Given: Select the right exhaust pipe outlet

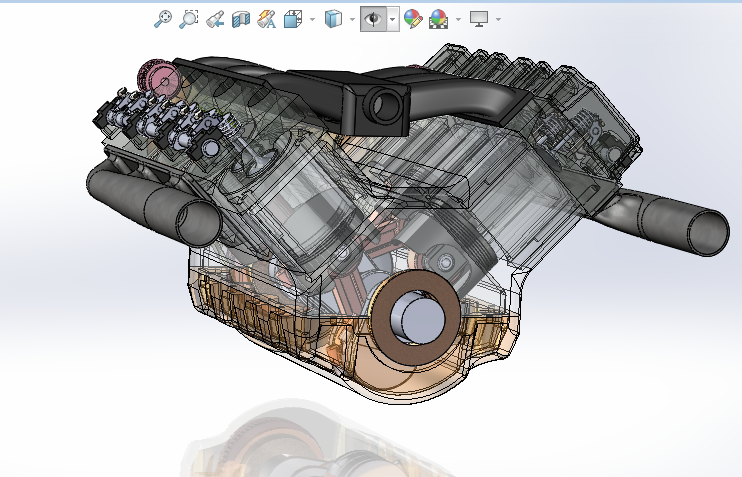Looking at the screenshot, I should pyautogui.click(x=707, y=233).
